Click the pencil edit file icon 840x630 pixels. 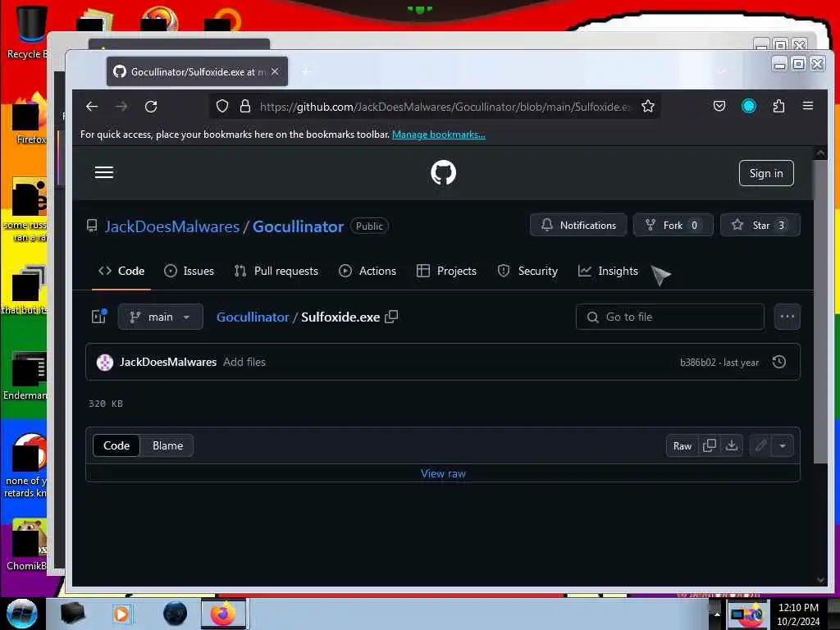tap(760, 445)
